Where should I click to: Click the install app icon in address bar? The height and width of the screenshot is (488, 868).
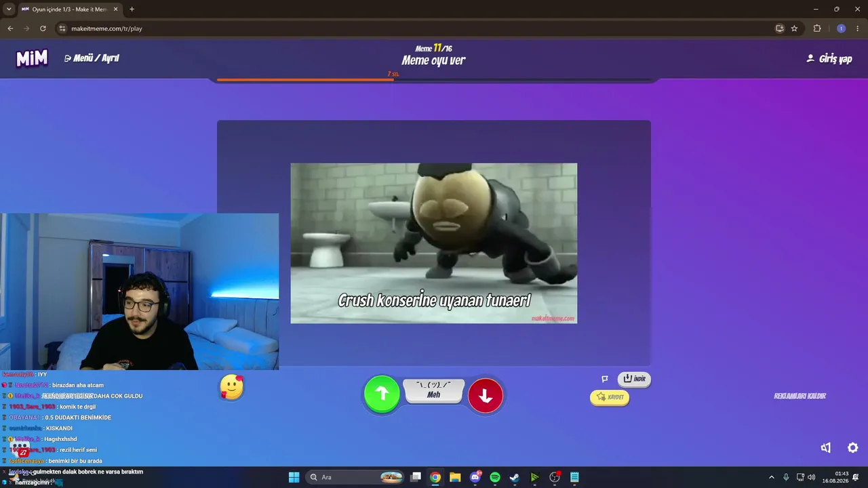(780, 28)
